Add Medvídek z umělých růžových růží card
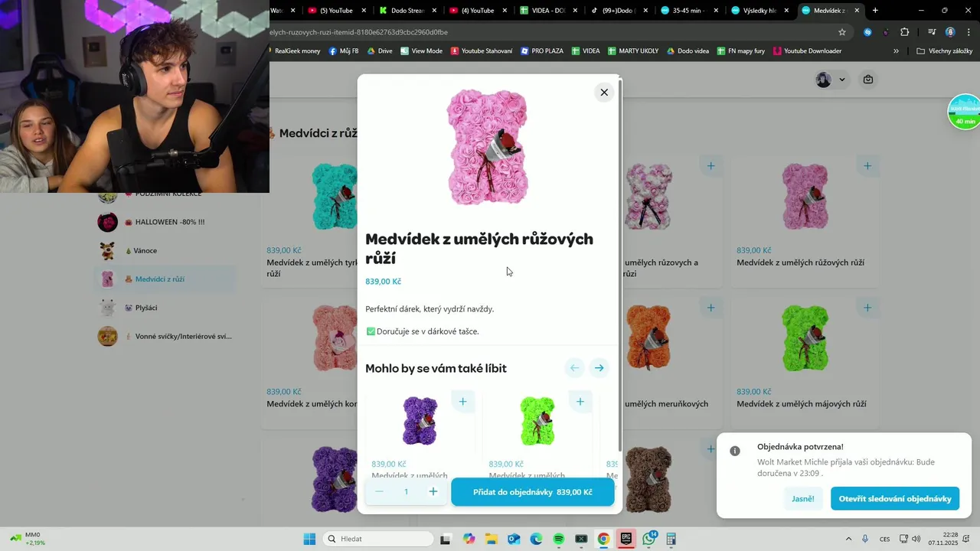The height and width of the screenshot is (551, 980). (x=867, y=166)
